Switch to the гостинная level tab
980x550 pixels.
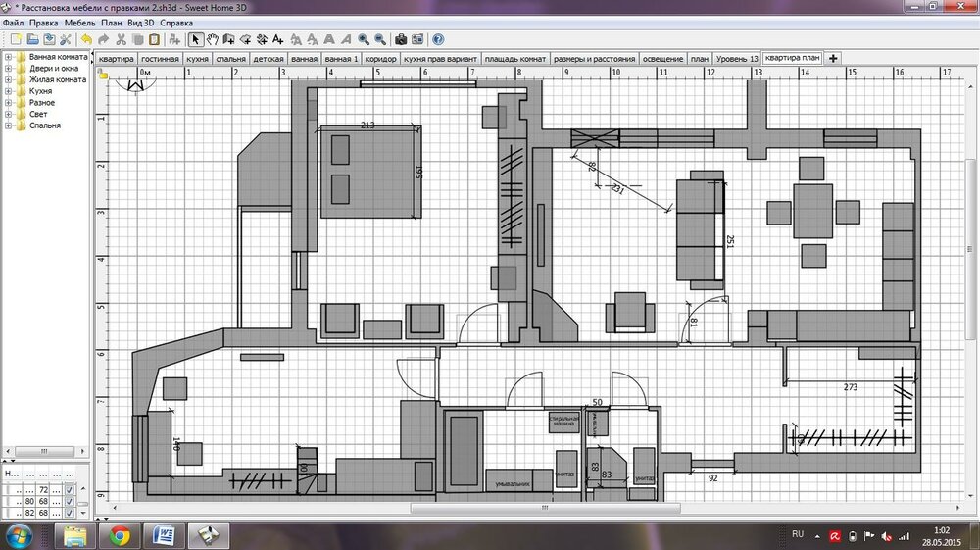click(x=160, y=59)
